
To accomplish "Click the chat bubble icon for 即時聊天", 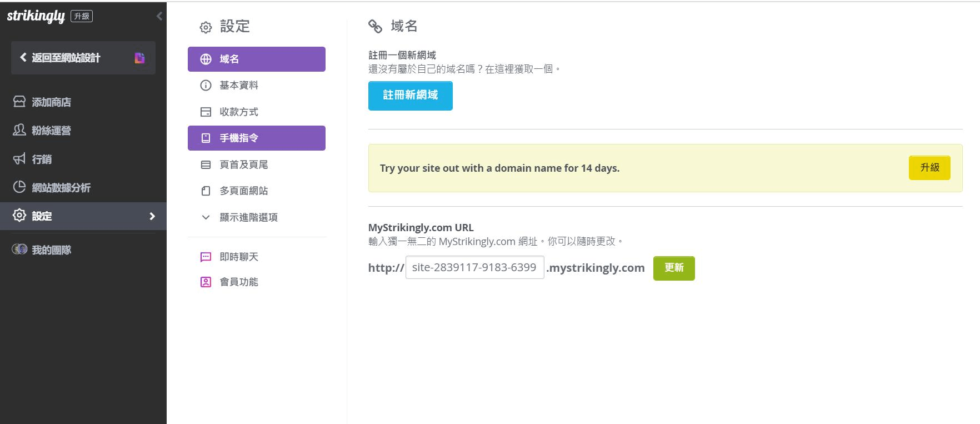I will coord(206,257).
